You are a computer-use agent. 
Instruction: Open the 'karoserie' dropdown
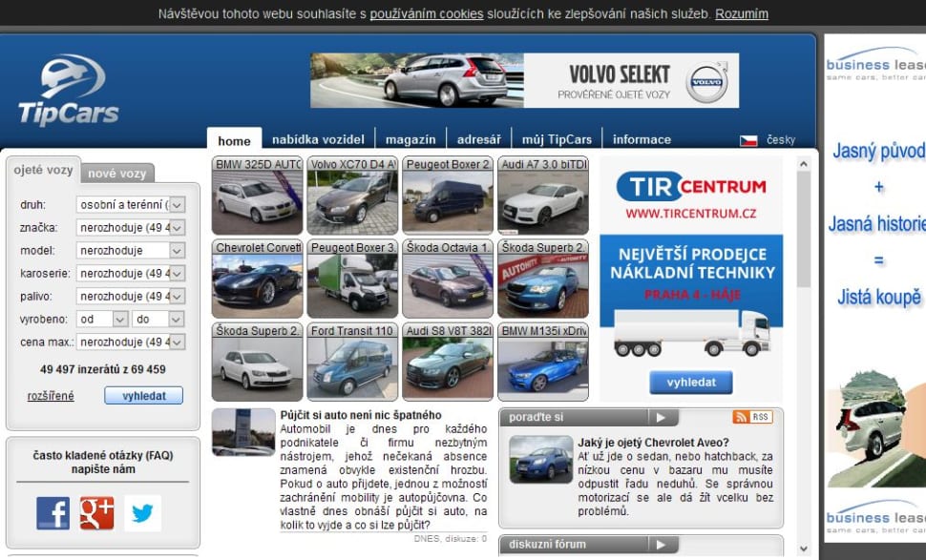coord(131,273)
